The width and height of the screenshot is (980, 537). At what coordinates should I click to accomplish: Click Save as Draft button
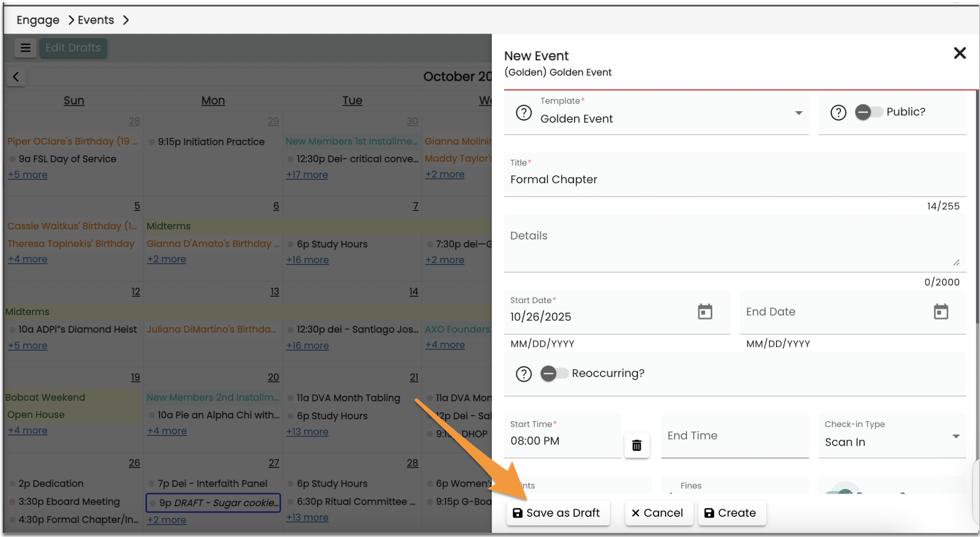[557, 513]
